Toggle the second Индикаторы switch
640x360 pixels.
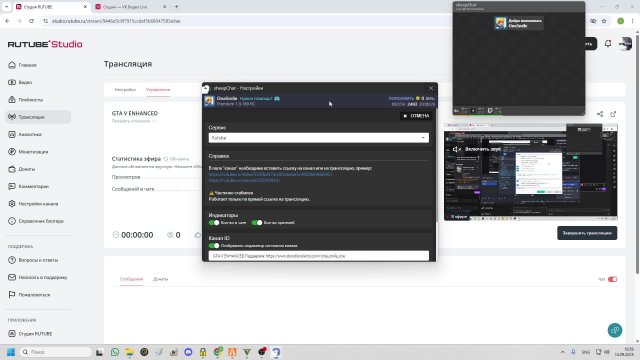tap(257, 222)
